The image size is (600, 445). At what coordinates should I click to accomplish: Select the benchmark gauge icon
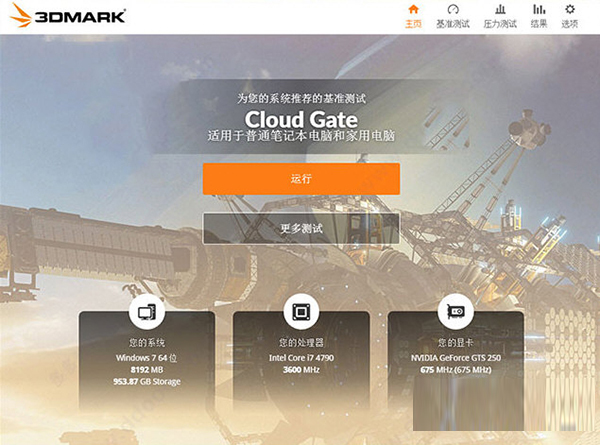point(453,9)
